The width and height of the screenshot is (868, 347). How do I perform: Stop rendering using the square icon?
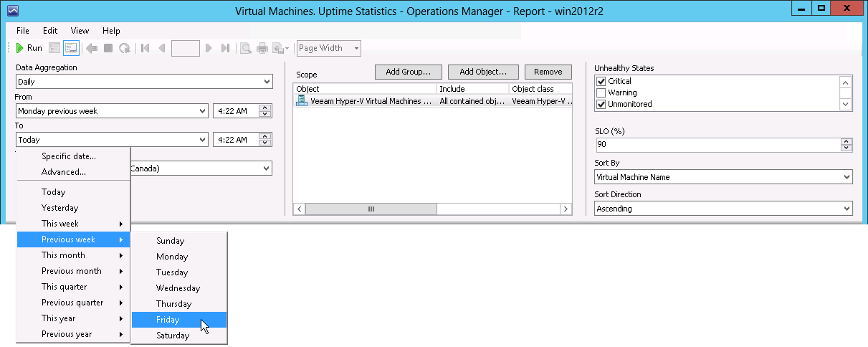[x=108, y=48]
